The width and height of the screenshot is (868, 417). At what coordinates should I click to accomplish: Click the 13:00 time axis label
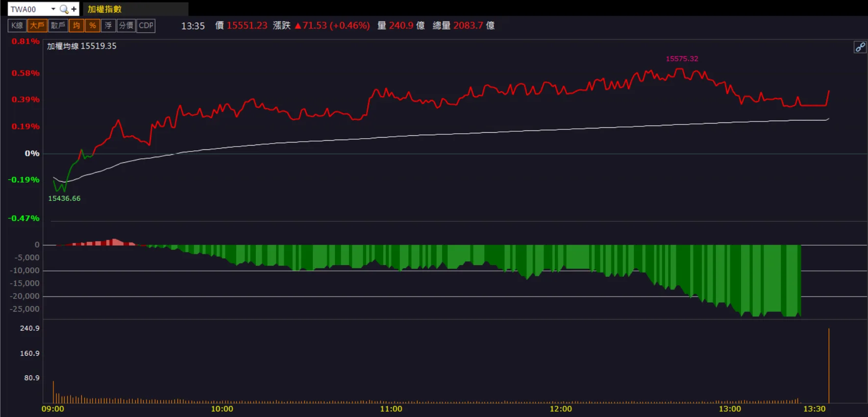tap(730, 409)
